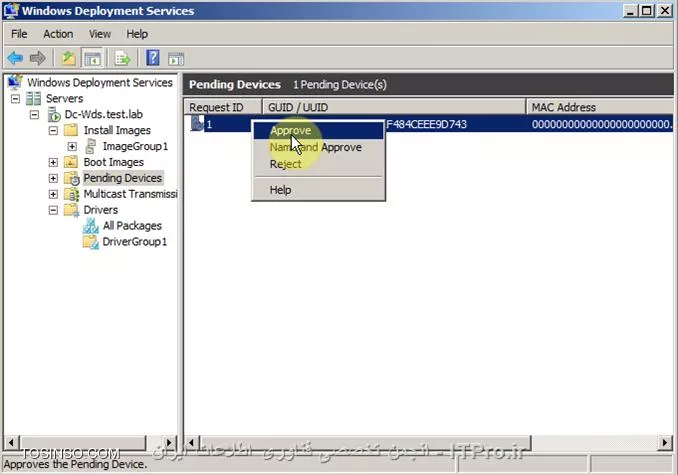Choose Approve in the context menu
678x475 pixels.
(x=318, y=131)
